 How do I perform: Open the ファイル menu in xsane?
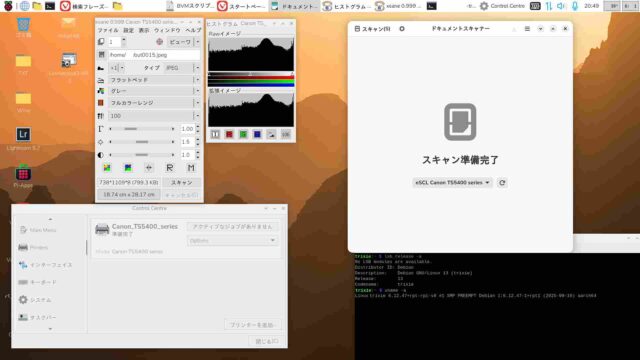108,30
